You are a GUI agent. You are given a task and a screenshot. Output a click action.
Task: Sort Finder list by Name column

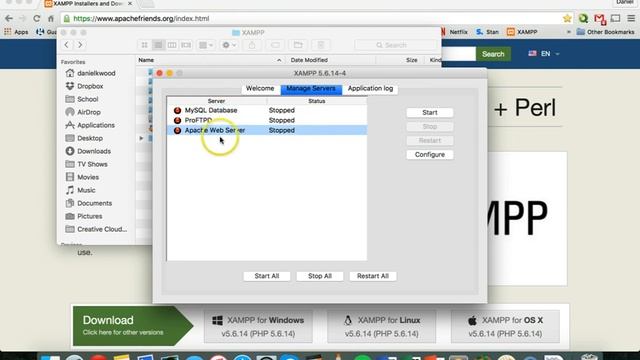coord(209,60)
